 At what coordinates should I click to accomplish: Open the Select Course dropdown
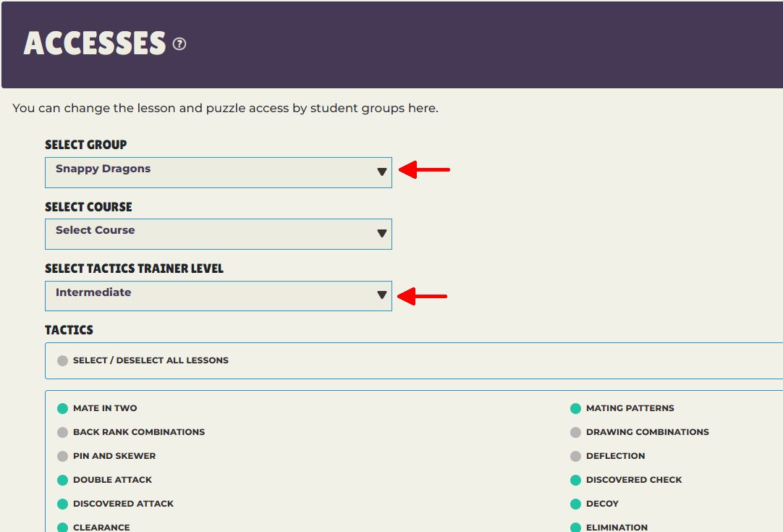click(x=217, y=234)
